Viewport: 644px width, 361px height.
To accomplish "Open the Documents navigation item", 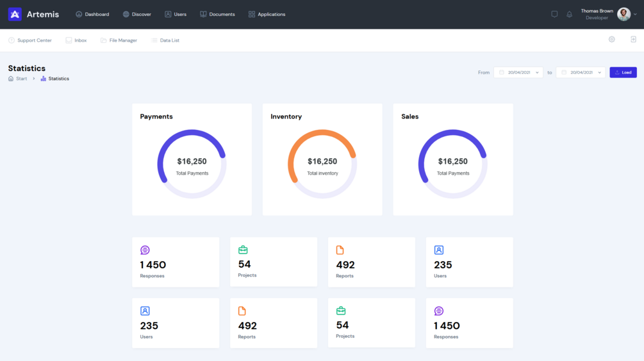I will (x=217, y=14).
